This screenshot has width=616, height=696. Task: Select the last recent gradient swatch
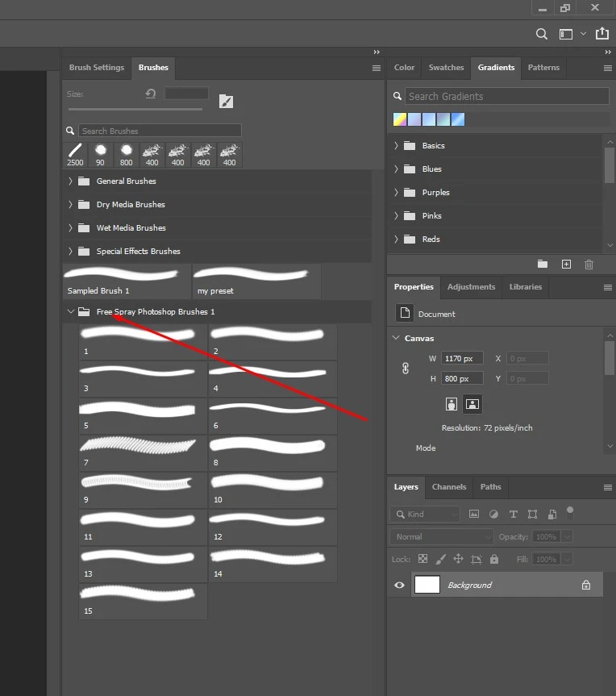pos(458,119)
